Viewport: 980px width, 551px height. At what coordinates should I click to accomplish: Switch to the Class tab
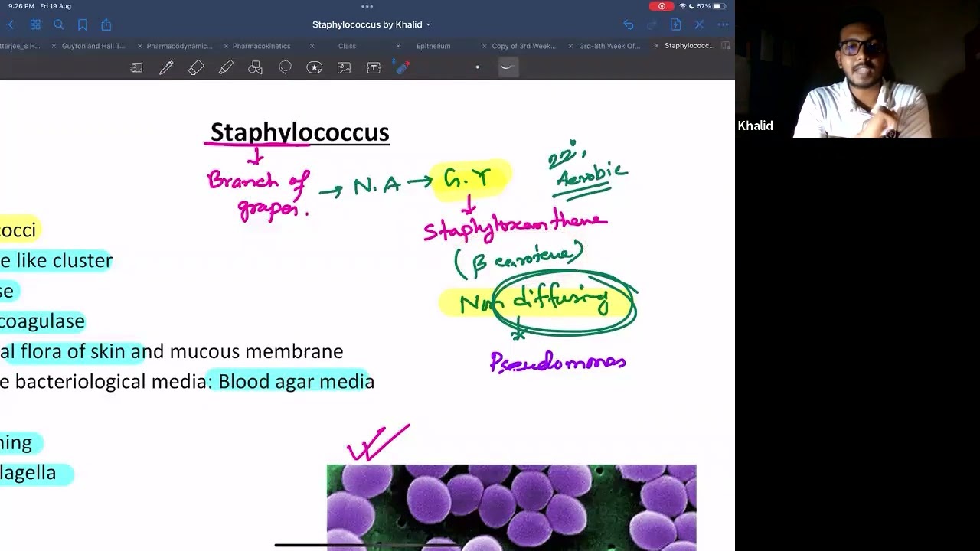[347, 46]
